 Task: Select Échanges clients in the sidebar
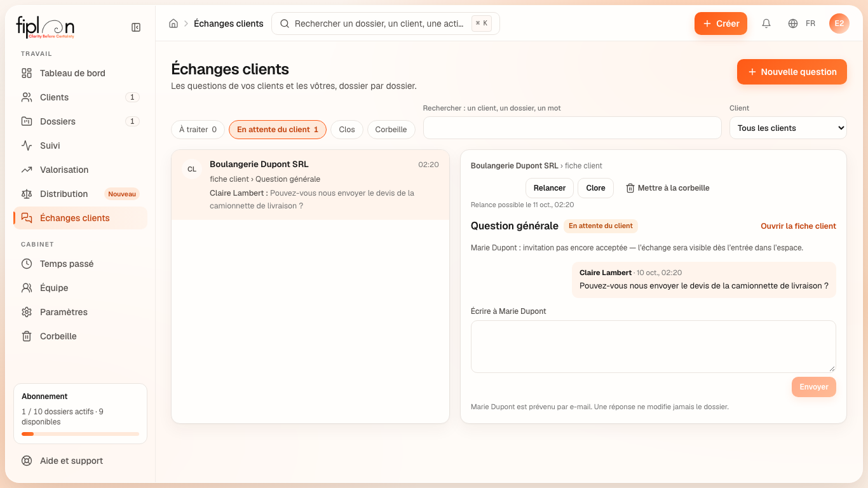click(80, 218)
